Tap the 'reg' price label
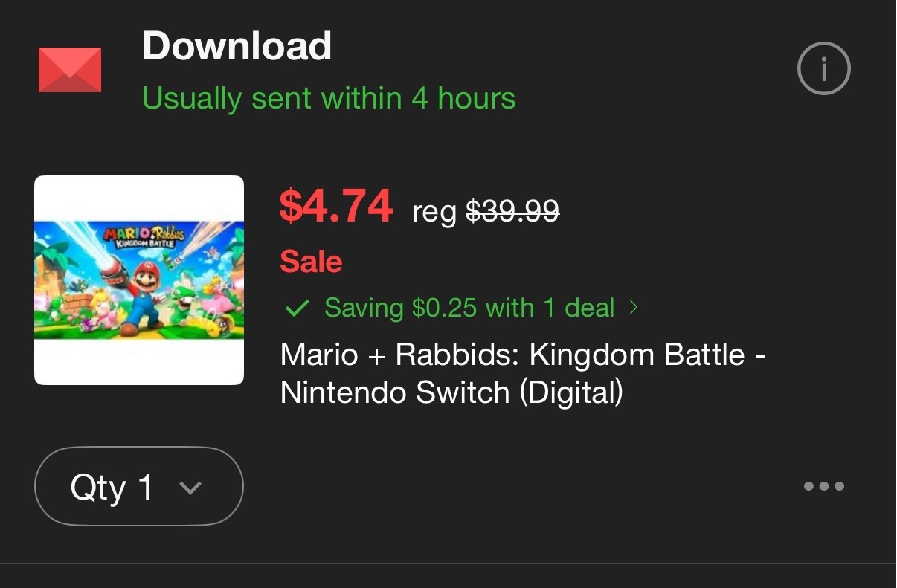The image size is (897, 588). pos(434,213)
